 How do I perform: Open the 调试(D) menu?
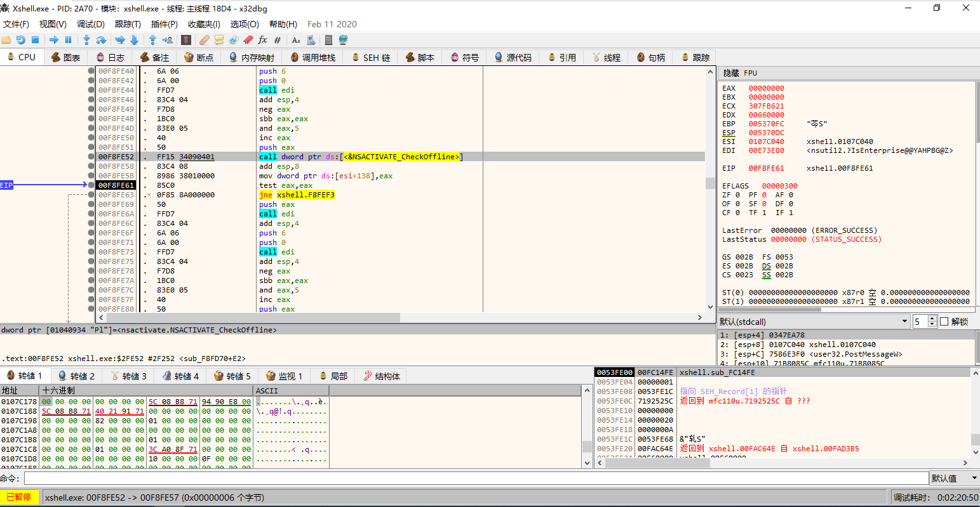tap(91, 24)
